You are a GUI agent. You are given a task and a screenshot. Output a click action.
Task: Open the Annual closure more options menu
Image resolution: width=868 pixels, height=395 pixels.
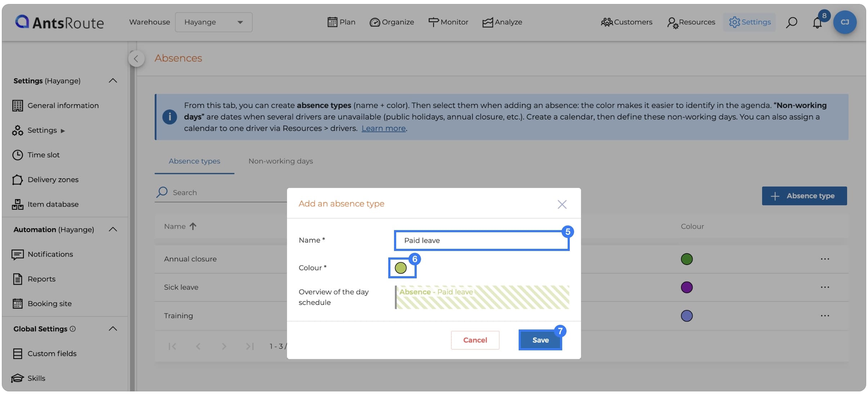tap(825, 259)
